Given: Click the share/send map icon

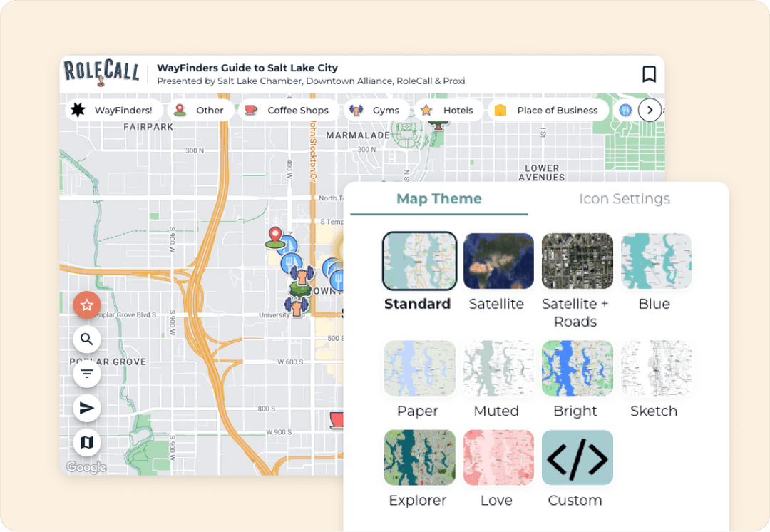Looking at the screenshot, I should 86,408.
